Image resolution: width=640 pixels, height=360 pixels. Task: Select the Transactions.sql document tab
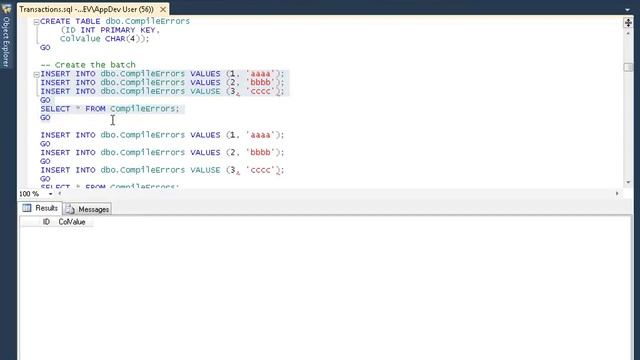[x=87, y=9]
